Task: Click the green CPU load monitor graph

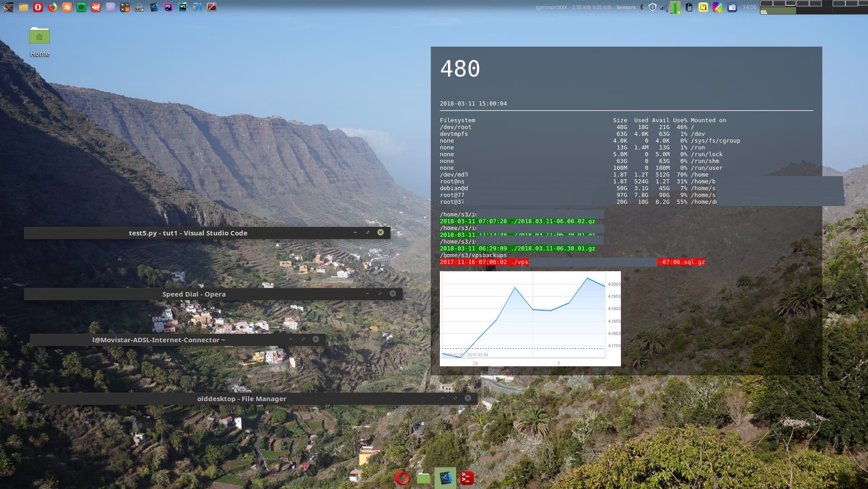Action: (x=675, y=7)
